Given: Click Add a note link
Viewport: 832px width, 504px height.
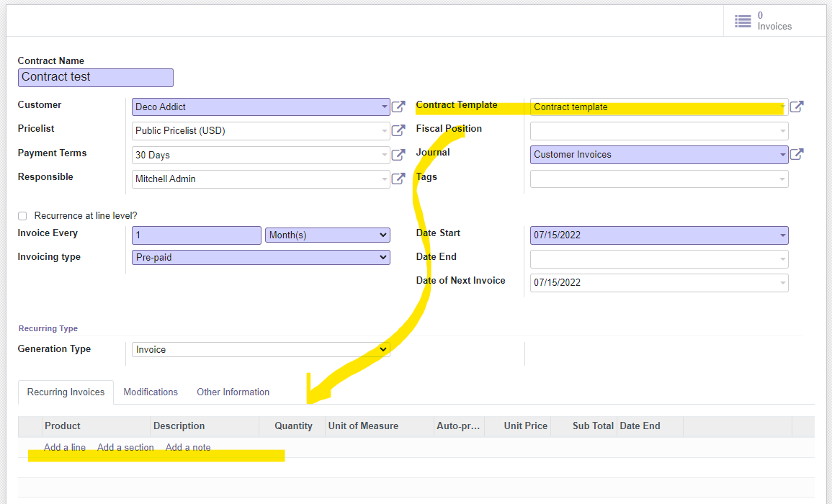Looking at the screenshot, I should 188,447.
